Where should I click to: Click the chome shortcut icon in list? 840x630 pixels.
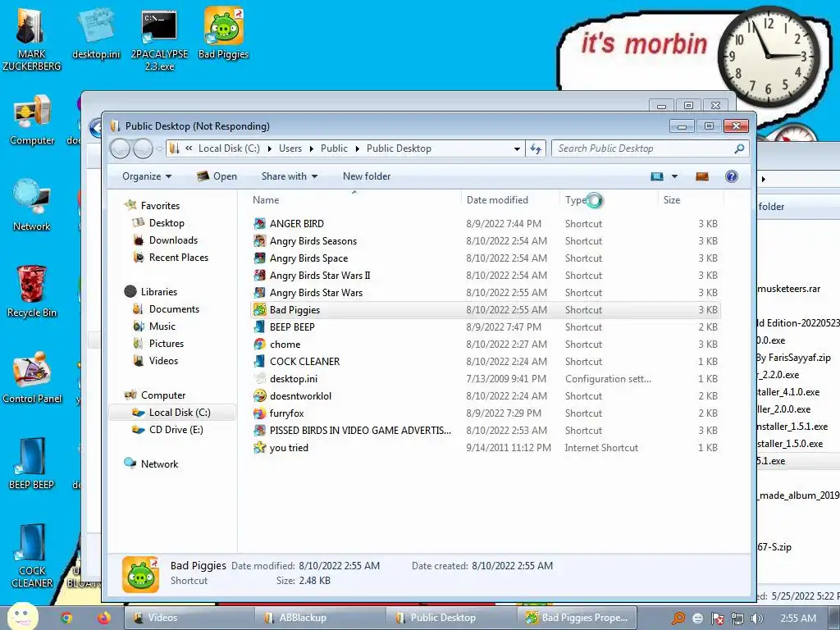point(260,345)
